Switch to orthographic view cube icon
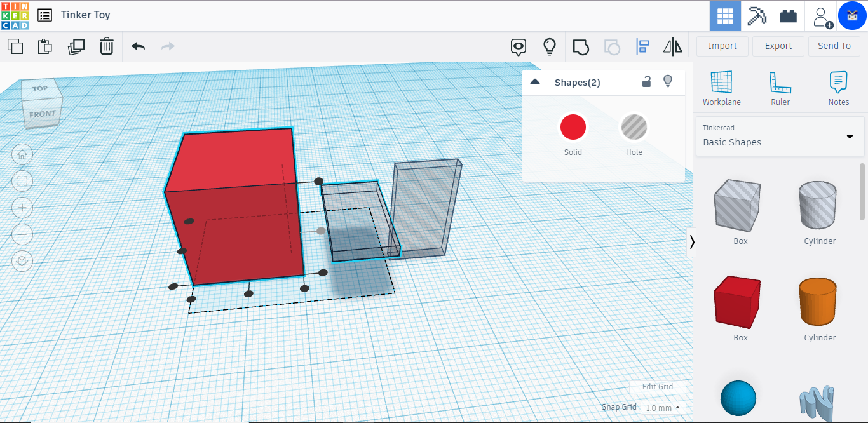Screen dimensions: 868x423 [x=22, y=261]
